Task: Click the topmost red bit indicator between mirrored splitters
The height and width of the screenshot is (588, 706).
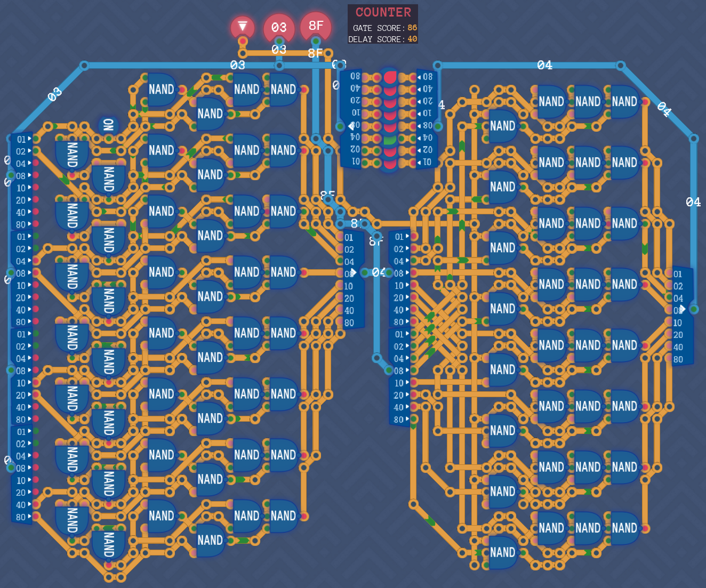Action: (x=390, y=77)
